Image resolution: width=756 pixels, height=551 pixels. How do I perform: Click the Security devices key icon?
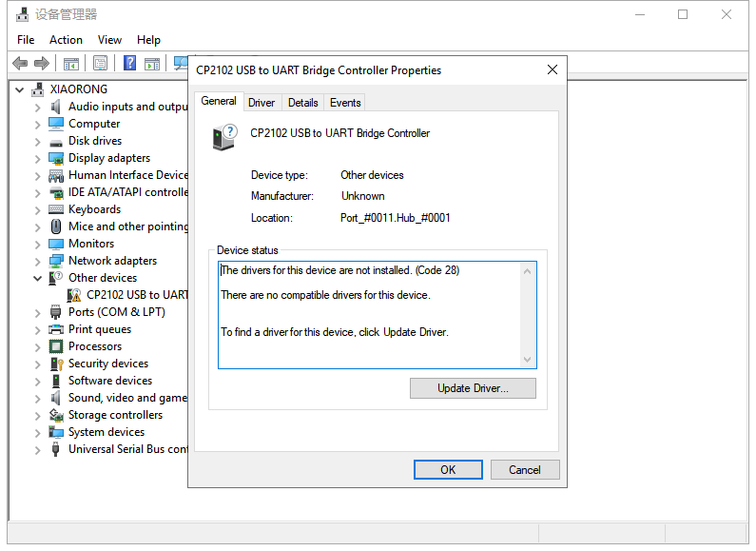[56, 364]
